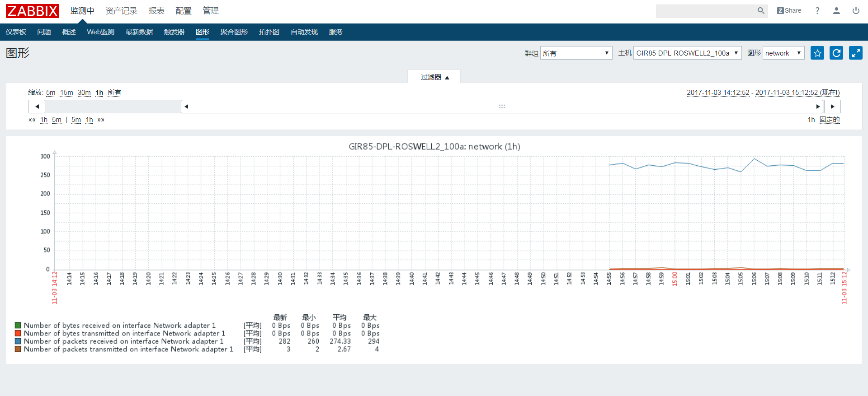Click the search input field
This screenshot has width=868, height=396.
tap(705, 11)
